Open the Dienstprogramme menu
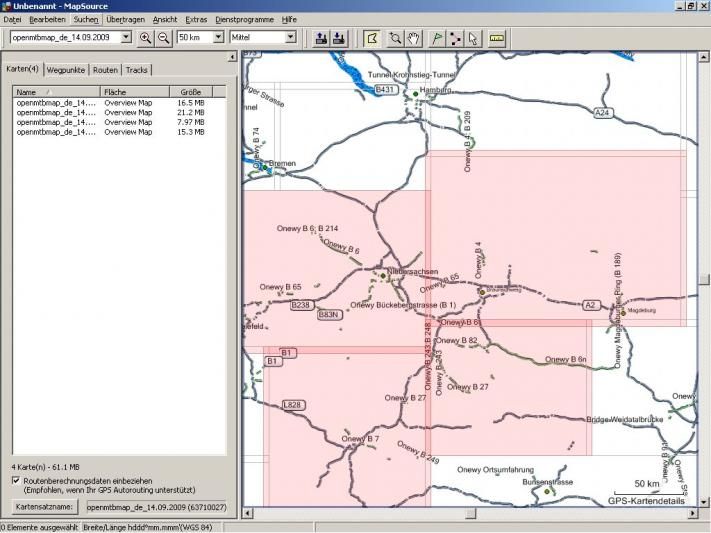 245,19
